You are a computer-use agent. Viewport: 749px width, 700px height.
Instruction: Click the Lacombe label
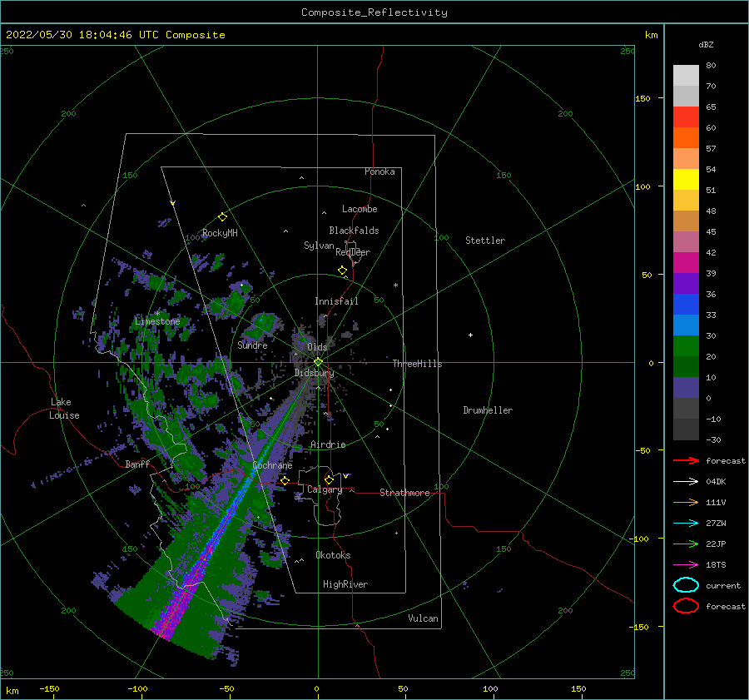tap(360, 209)
